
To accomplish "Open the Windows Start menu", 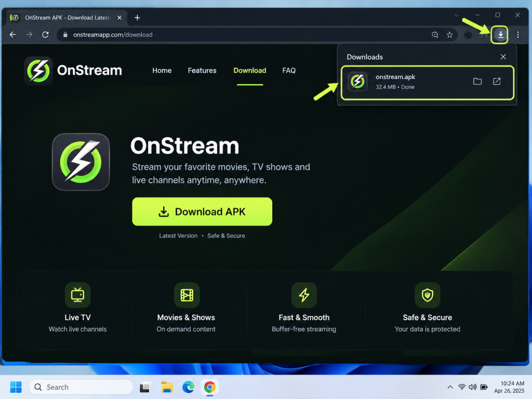I will (x=16, y=387).
